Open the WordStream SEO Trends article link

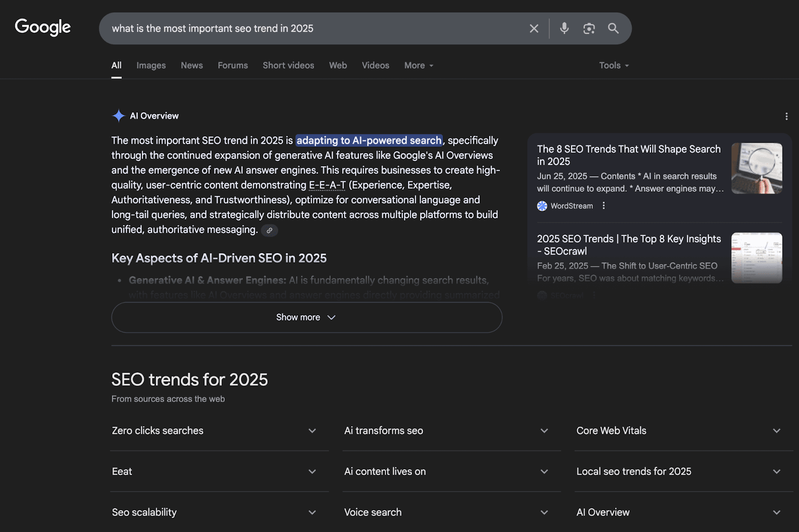[629, 155]
